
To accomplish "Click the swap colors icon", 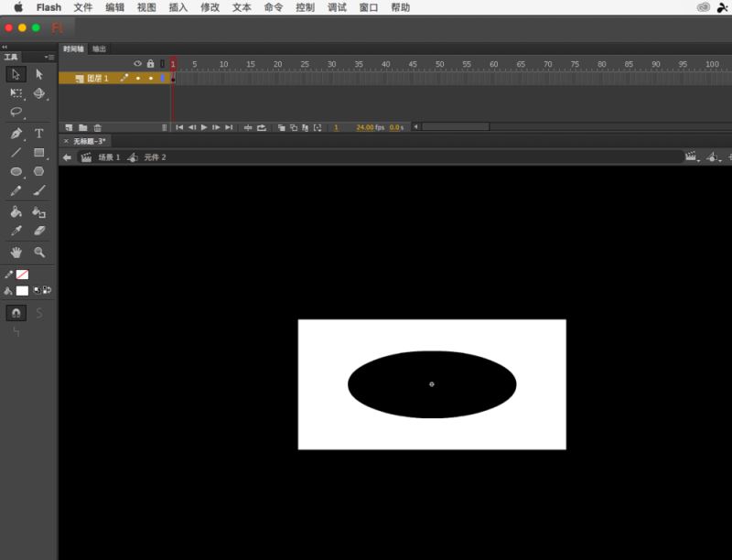I will pos(48,290).
